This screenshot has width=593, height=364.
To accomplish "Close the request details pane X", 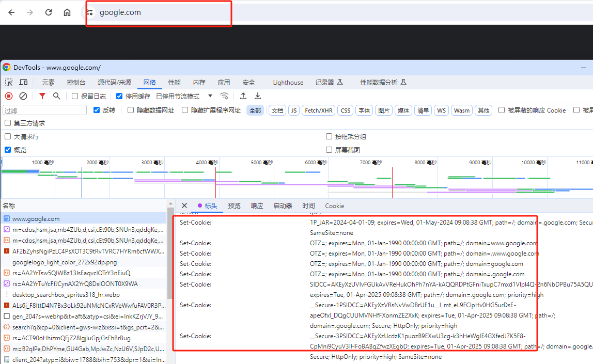I will (x=184, y=205).
